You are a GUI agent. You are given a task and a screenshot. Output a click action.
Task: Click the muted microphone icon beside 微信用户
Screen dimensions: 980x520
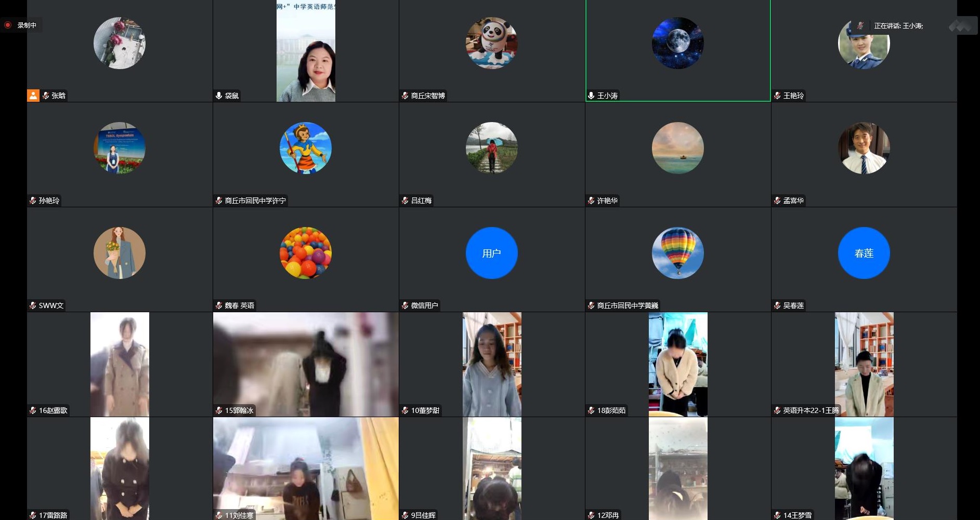click(x=405, y=305)
